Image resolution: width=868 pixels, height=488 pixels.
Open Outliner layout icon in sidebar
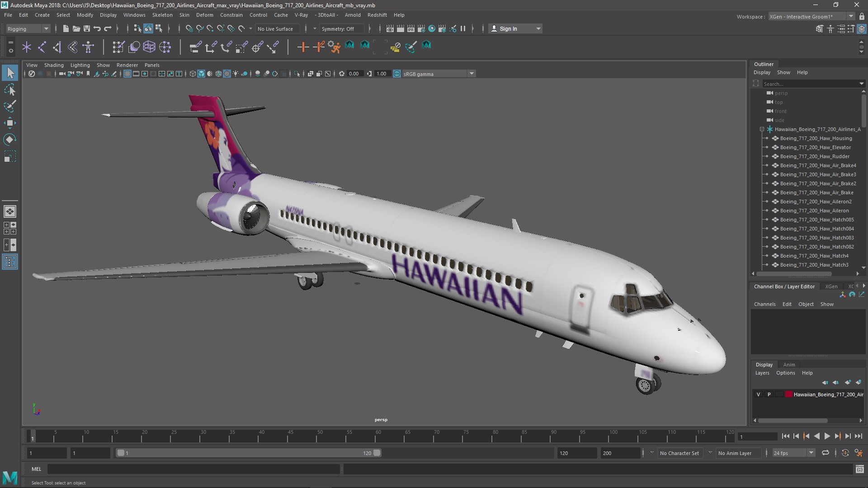point(9,262)
